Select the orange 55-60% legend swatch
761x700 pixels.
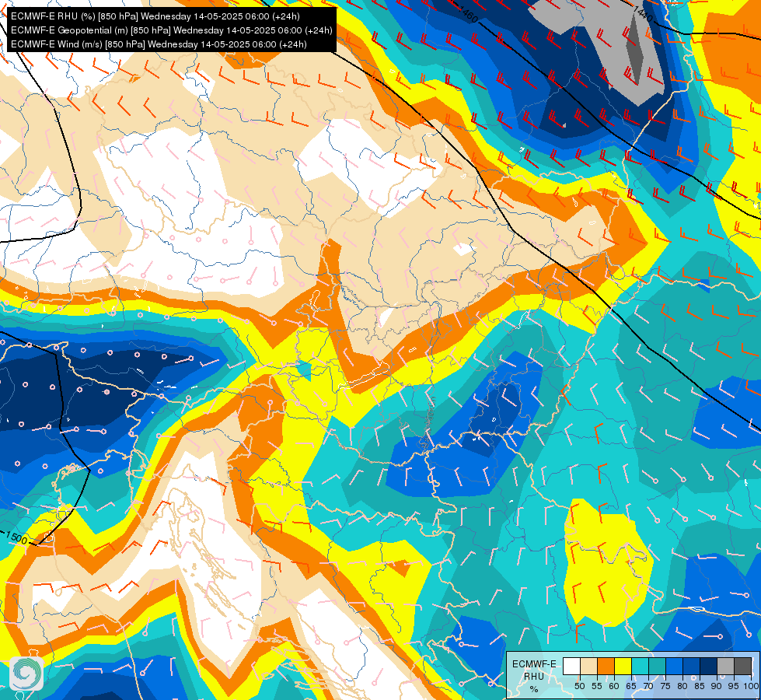(x=606, y=666)
